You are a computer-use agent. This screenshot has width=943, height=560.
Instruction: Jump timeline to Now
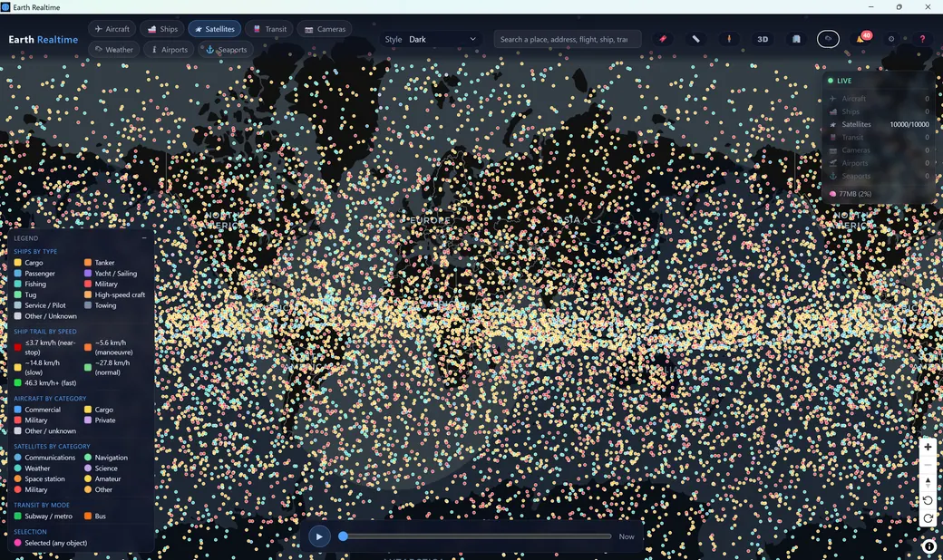(627, 536)
